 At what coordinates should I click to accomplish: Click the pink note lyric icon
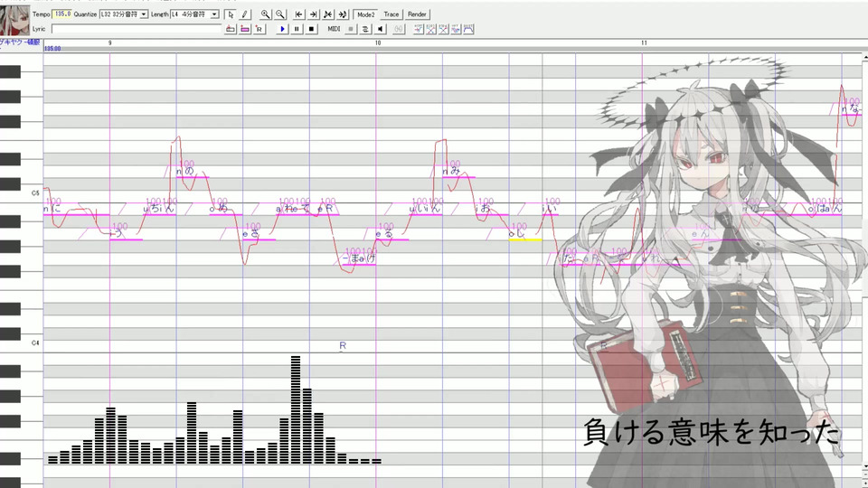click(245, 29)
